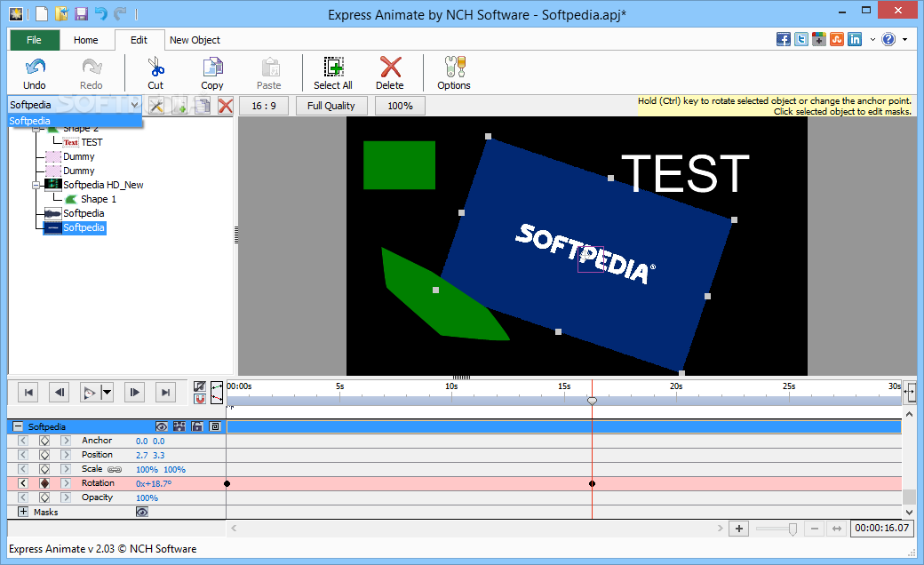Viewport: 924px width, 565px height.
Task: Collapse the Softpedia timeline layer
Action: [x=18, y=426]
